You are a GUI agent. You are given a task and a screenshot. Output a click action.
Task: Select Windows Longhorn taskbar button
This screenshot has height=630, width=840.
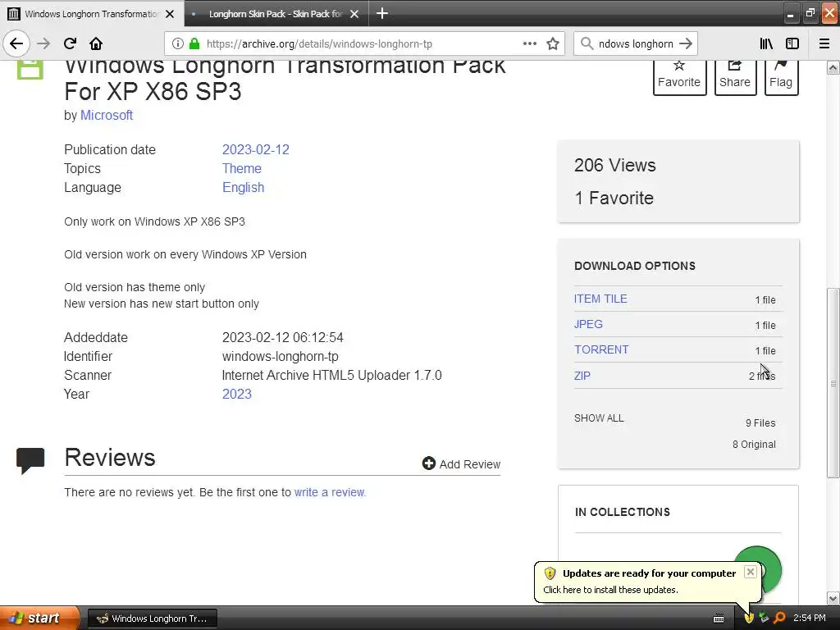tap(152, 619)
